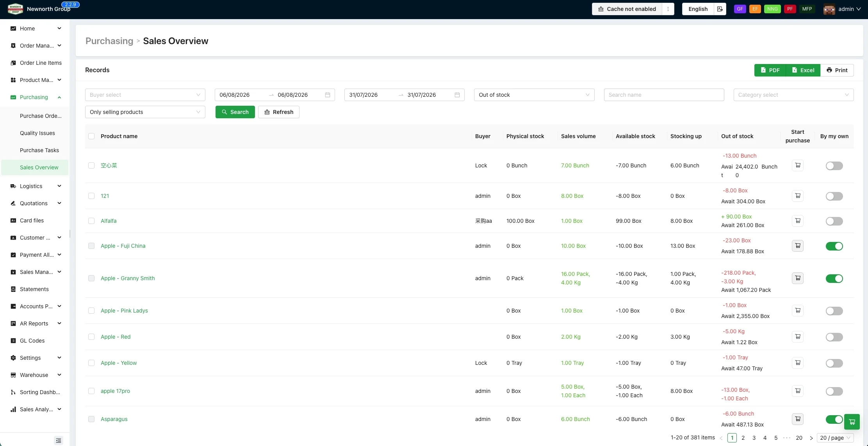Click the Search name input field
The width and height of the screenshot is (868, 446).
pos(664,95)
